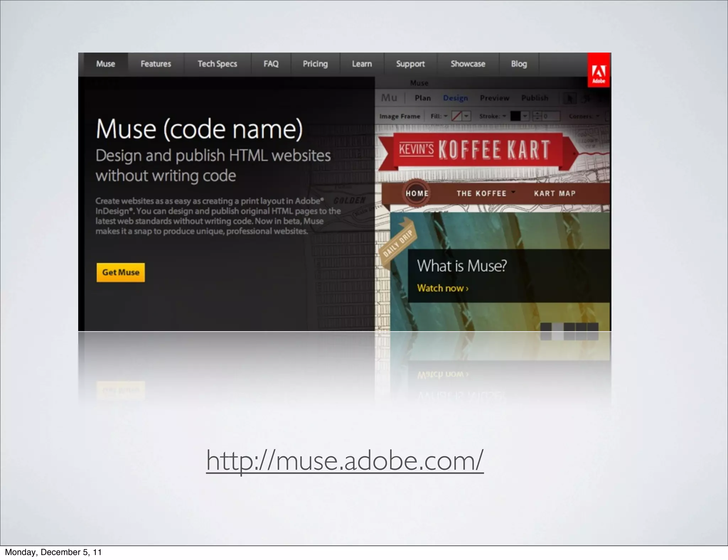Click the red Adobe logo

point(599,70)
